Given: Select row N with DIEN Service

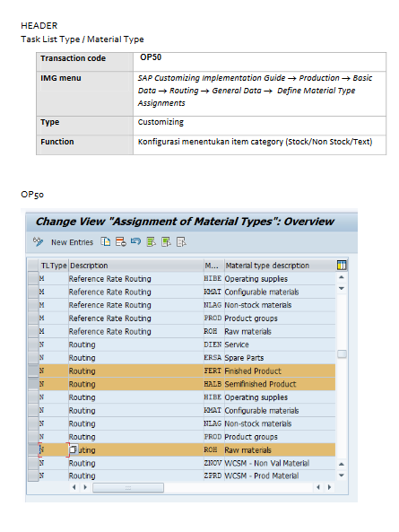Looking at the screenshot, I should tap(33, 344).
